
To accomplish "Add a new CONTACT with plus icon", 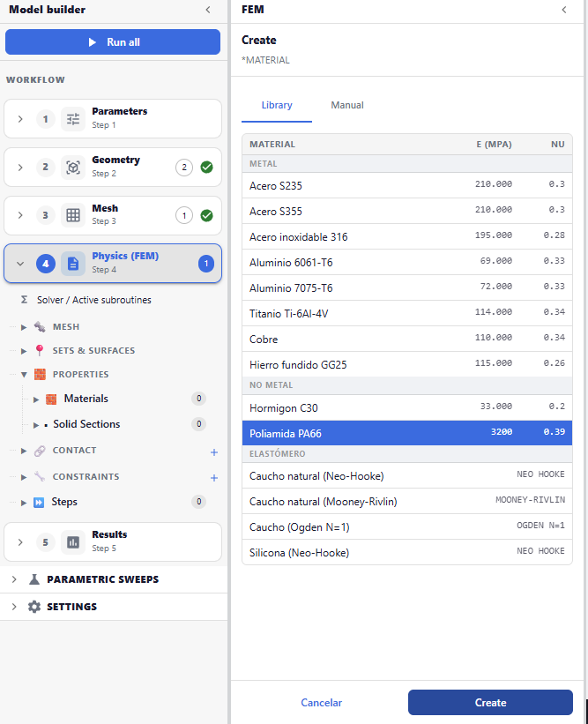I will 214,452.
